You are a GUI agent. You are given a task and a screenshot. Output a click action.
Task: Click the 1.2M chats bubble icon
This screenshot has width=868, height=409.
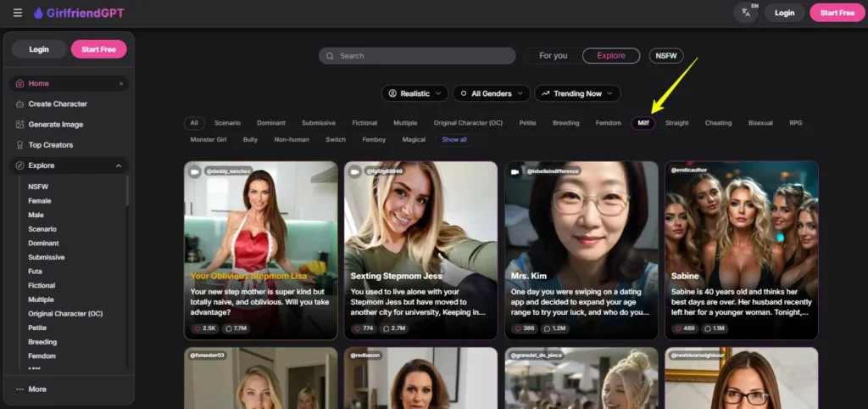pyautogui.click(x=547, y=328)
